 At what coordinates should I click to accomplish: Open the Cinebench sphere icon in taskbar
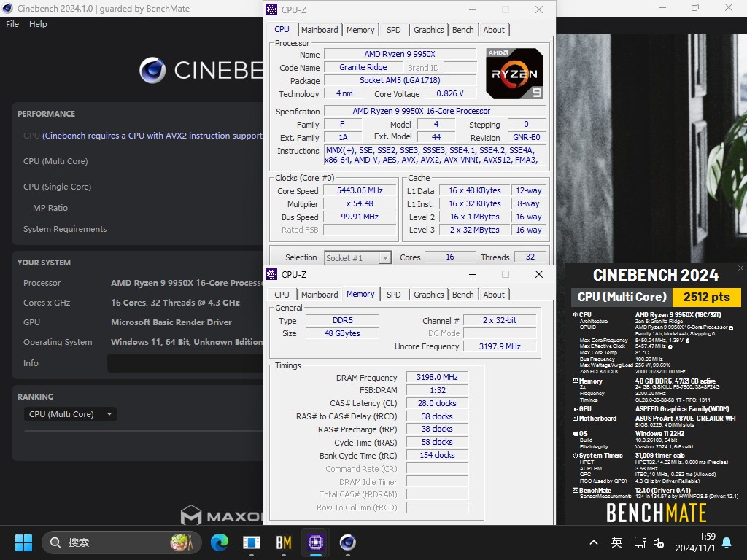click(x=347, y=542)
